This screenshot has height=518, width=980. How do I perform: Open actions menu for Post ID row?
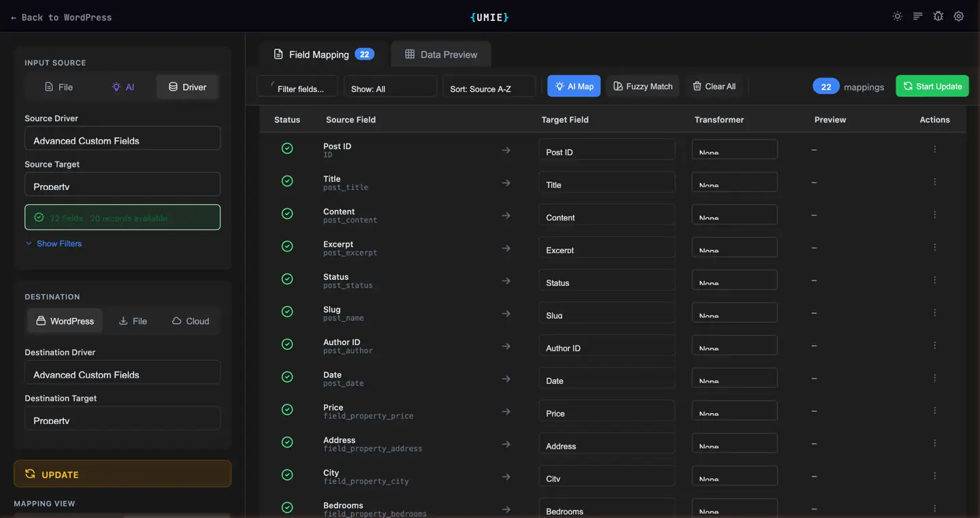(934, 149)
